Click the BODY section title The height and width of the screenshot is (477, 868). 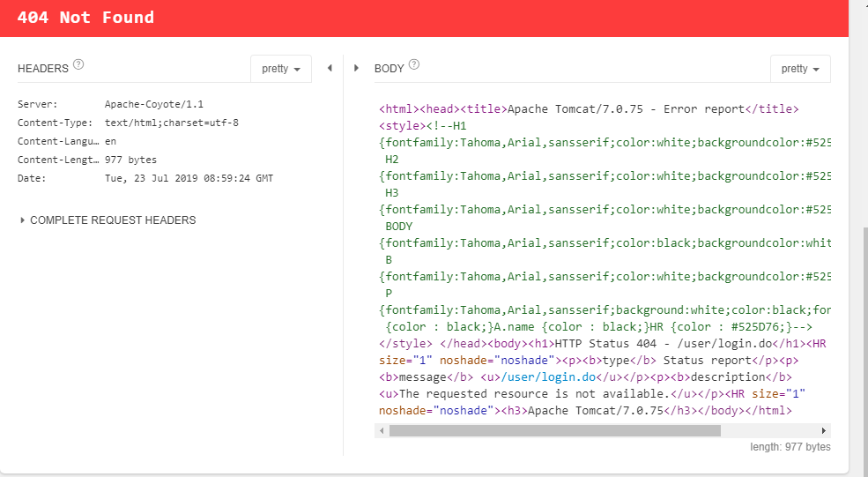coord(389,68)
